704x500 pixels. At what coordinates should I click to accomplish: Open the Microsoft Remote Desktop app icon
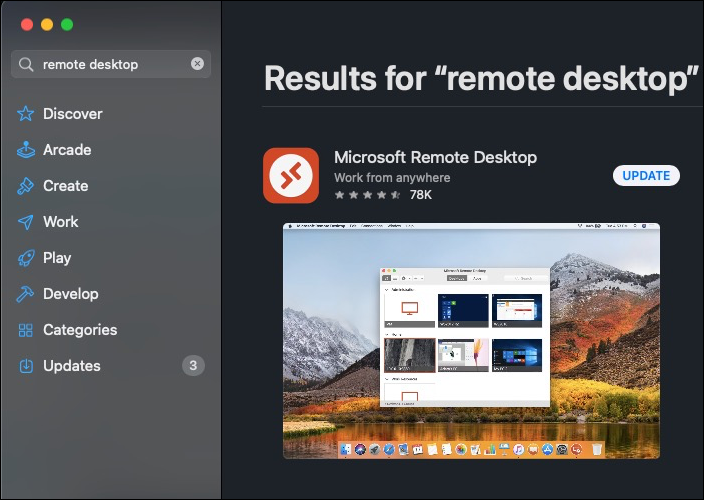tap(291, 175)
